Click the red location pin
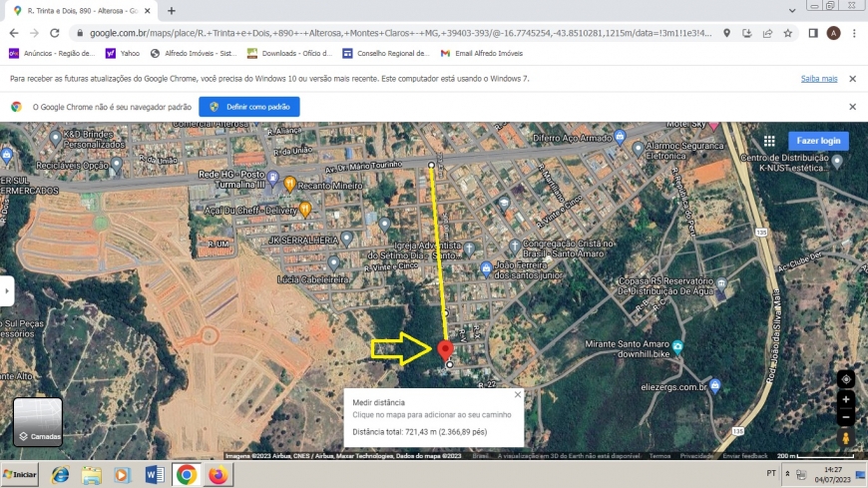Image resolution: width=868 pixels, height=488 pixels. point(445,350)
